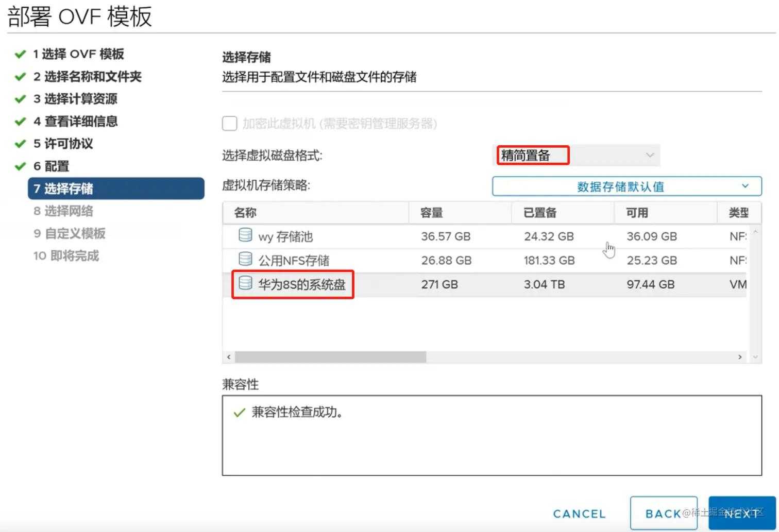Click the disabled step 8 选择网络
Viewport: 779px width, 532px height.
[63, 211]
